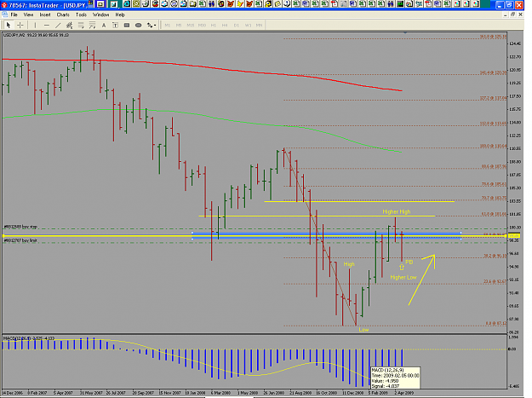Click the '14 Dec 2006' date label
532x398 pixels.
point(13,393)
